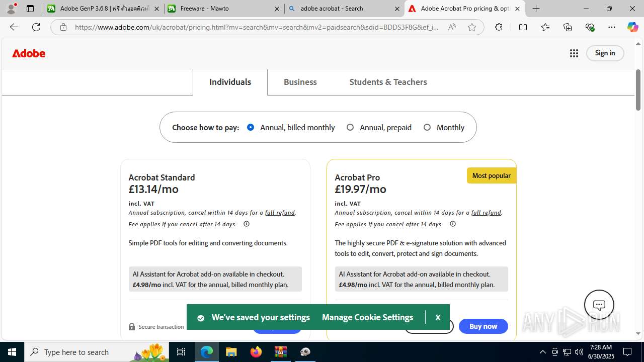Open Edge Settings and more menu
Viewport: 644px width, 362px height.
click(x=612, y=27)
